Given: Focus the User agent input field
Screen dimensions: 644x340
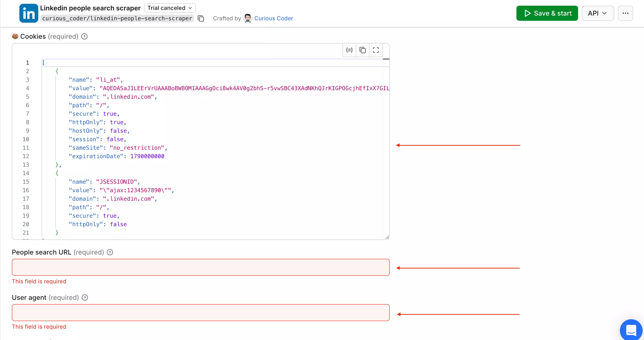Looking at the screenshot, I should (201, 313).
